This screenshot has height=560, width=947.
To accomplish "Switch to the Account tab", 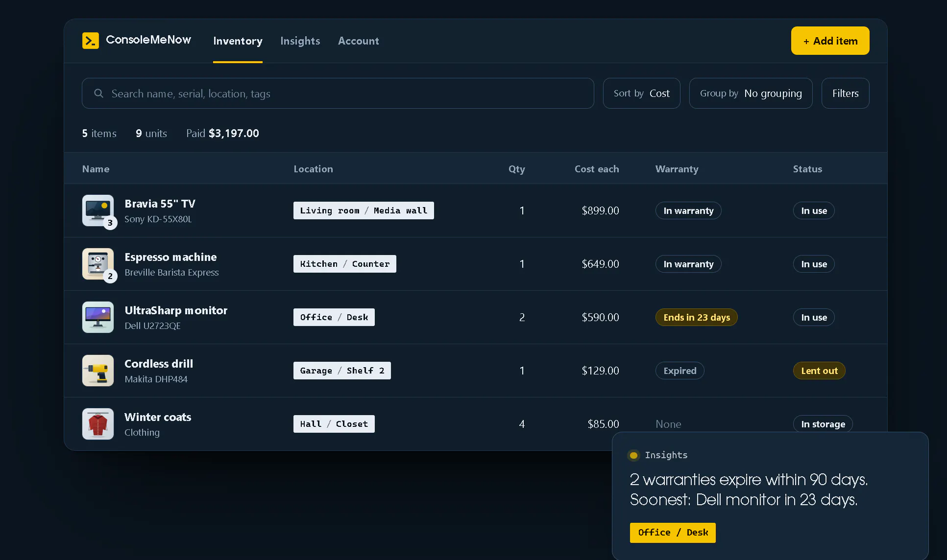I will tap(358, 41).
